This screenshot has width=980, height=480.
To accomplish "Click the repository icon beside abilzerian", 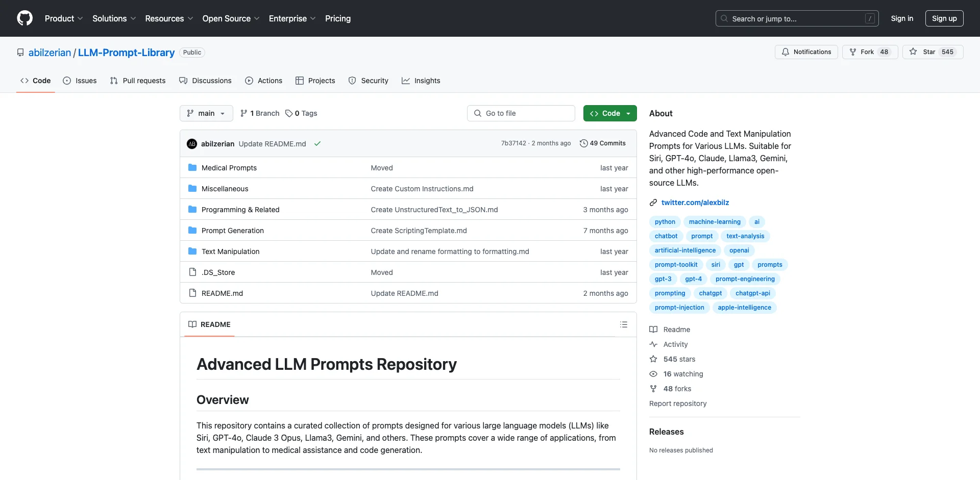I will pyautogui.click(x=20, y=53).
